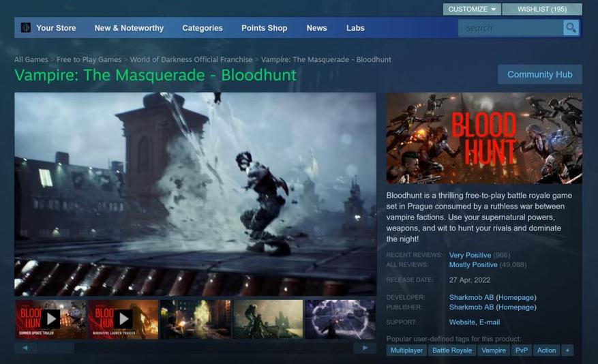
Task: Click the game title heading
Action: [x=155, y=75]
